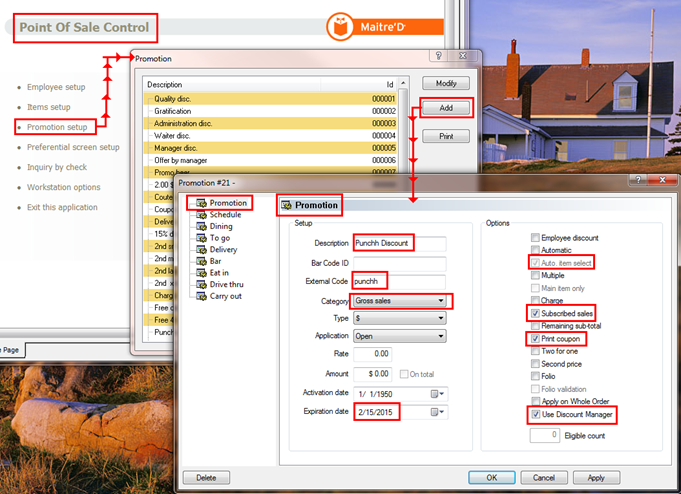The image size is (681, 494).
Task: Click the Modify button in Promotion list
Action: 446,83
